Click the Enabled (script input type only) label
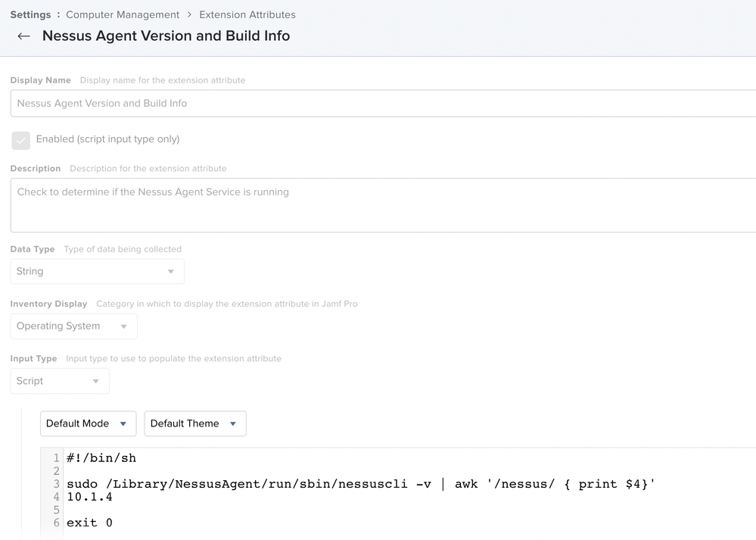 pos(107,139)
